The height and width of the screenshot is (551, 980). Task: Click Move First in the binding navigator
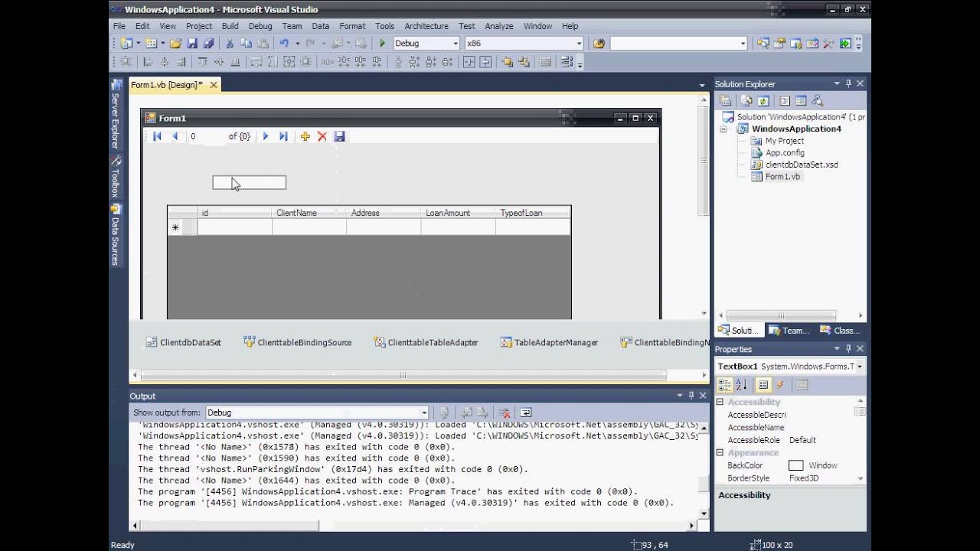[157, 136]
